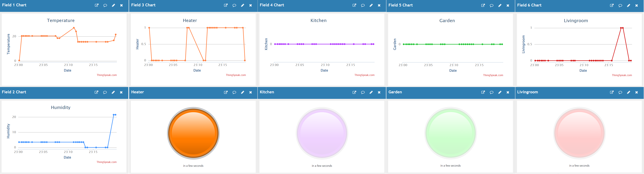Open Field 6 Chart in new window
644x174 pixels.
point(612,5)
